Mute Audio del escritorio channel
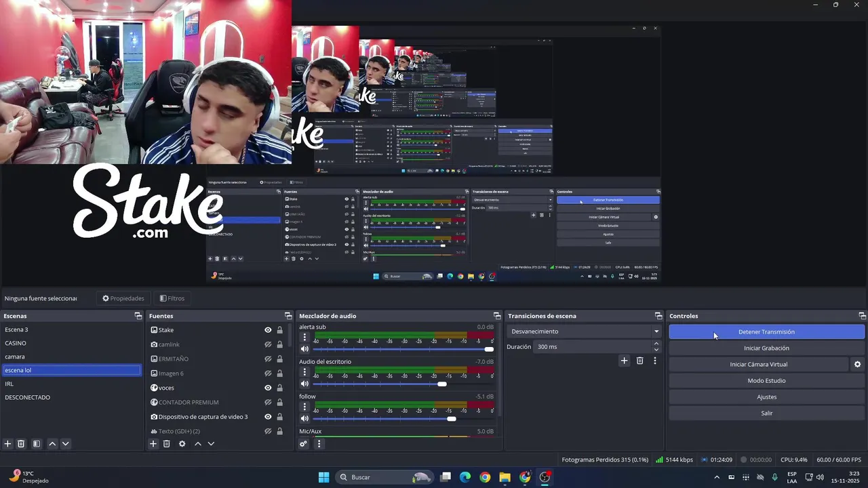868x488 pixels. pyautogui.click(x=304, y=384)
